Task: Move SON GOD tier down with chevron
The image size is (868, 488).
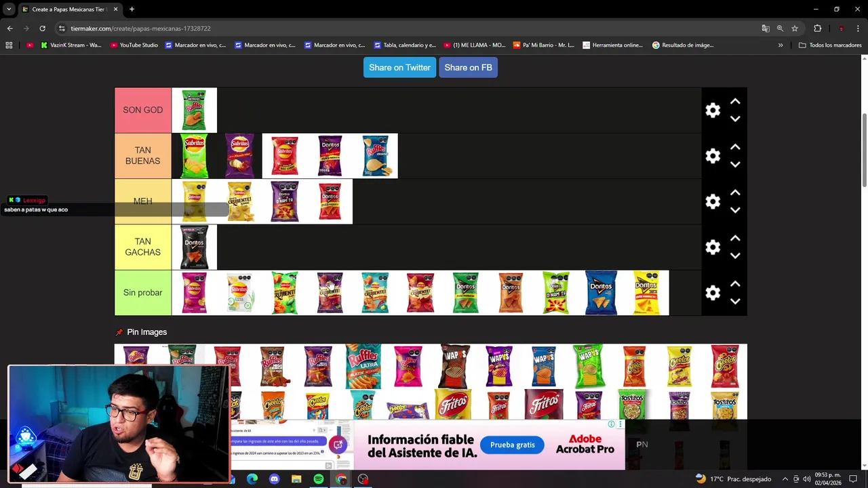Action: pyautogui.click(x=735, y=119)
